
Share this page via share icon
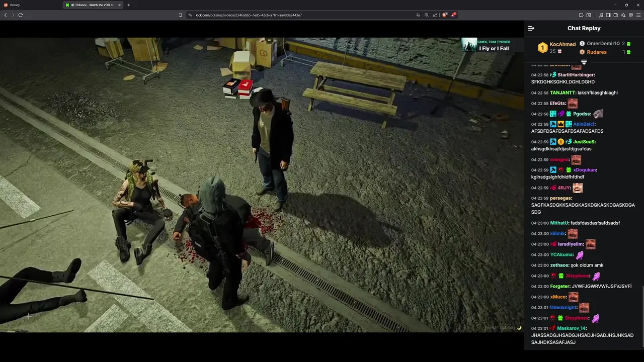click(435, 15)
